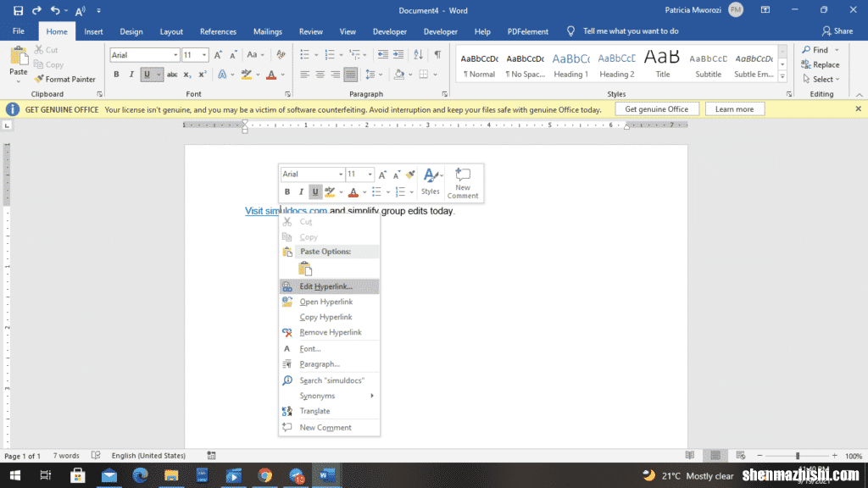The image size is (868, 488).
Task: Apply text highlight color in ribbon
Action: pyautogui.click(x=247, y=75)
